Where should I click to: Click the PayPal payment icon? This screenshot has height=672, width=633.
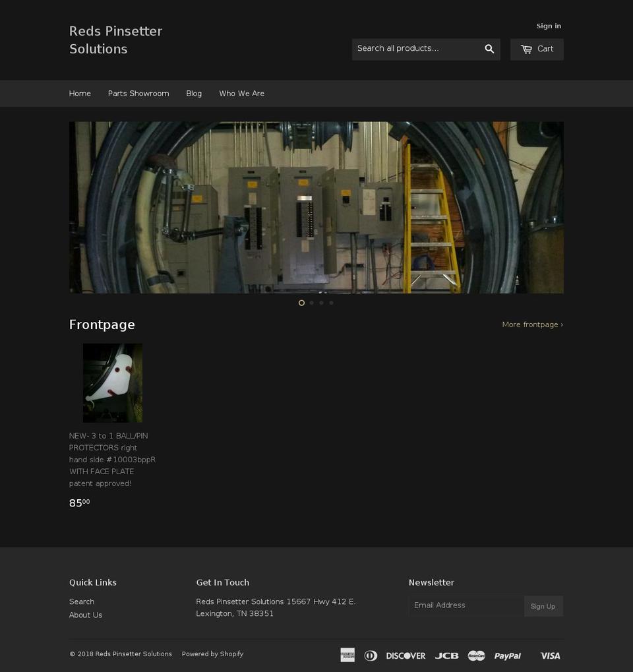(507, 655)
